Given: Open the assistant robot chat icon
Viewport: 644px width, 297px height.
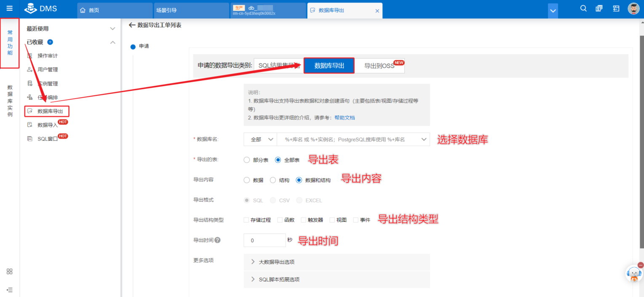Looking at the screenshot, I should (x=634, y=274).
